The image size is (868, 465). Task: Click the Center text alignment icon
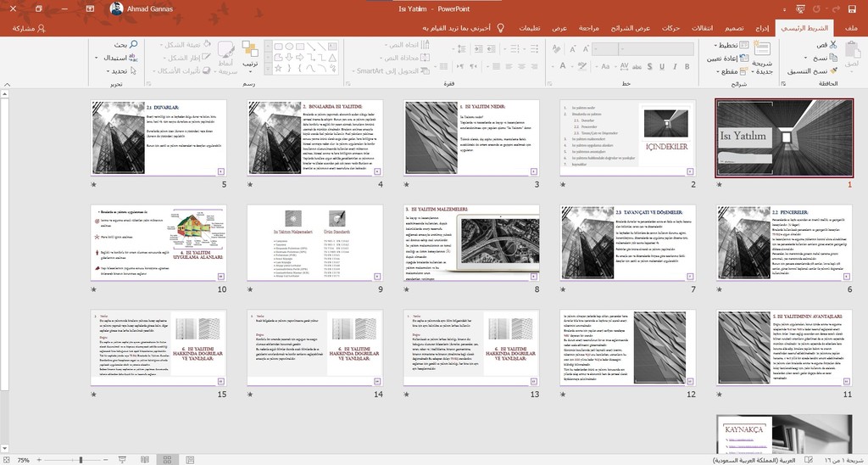(x=521, y=66)
